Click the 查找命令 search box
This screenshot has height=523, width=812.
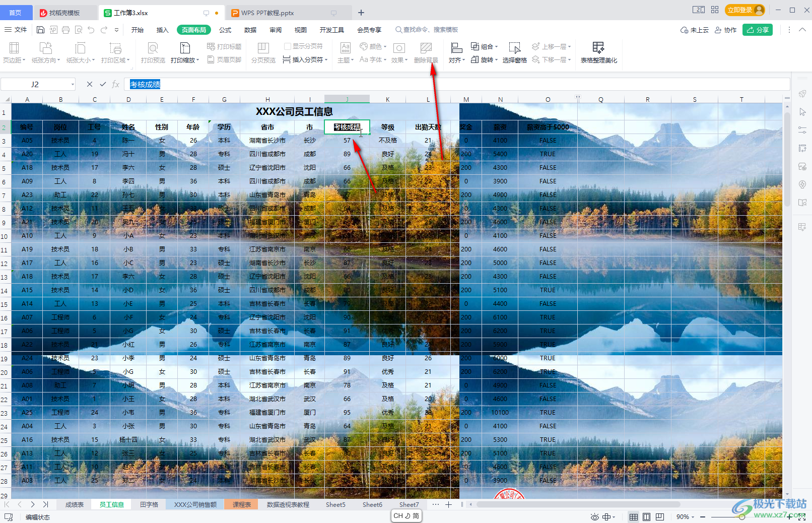(427, 30)
